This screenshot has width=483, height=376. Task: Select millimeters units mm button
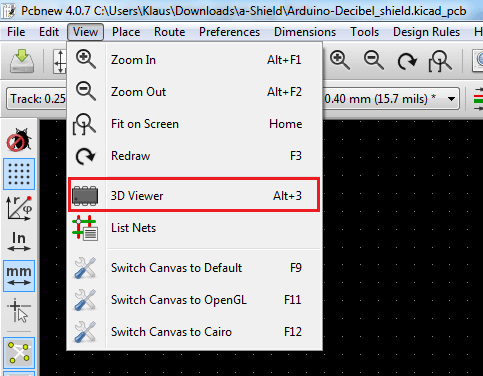tap(19, 276)
